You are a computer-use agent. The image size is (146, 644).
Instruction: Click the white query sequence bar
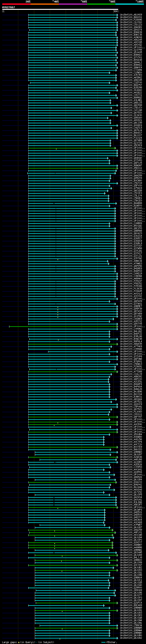click(x=60, y=9)
